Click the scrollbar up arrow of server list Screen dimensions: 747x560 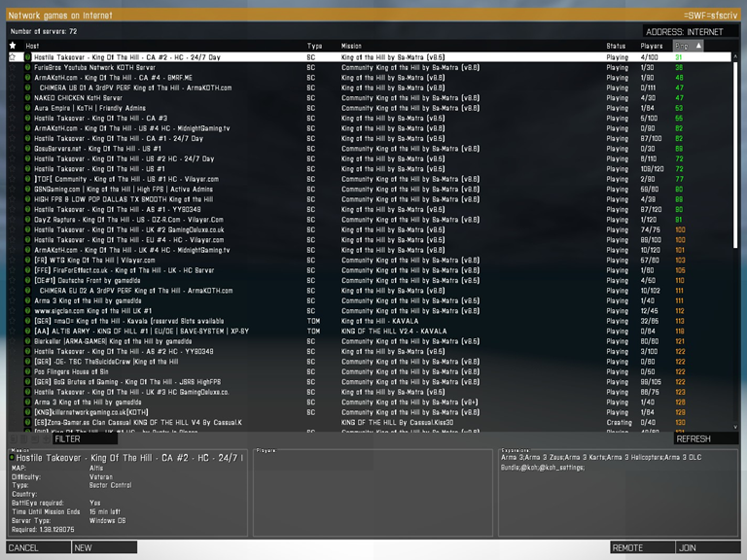(x=735, y=56)
